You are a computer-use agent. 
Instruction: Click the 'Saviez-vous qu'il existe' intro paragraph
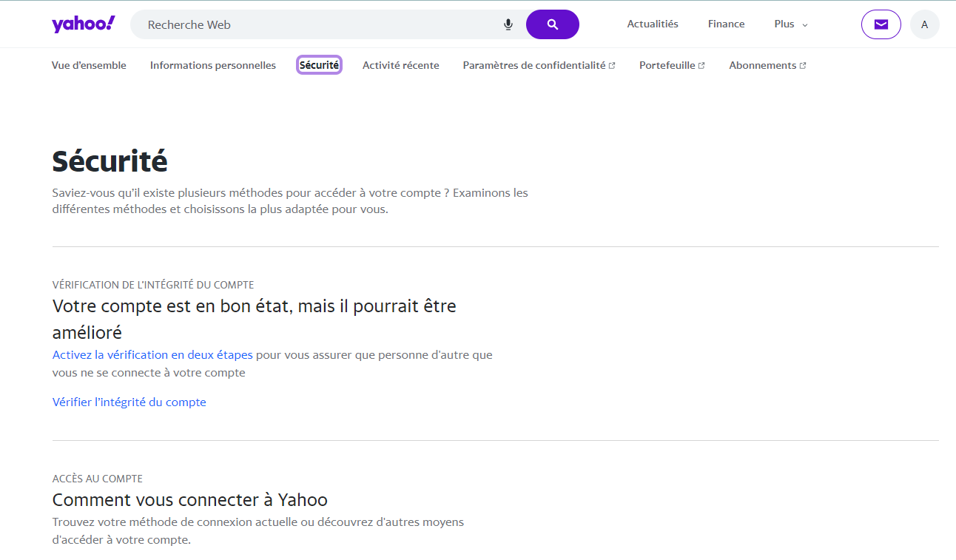pyautogui.click(x=290, y=201)
